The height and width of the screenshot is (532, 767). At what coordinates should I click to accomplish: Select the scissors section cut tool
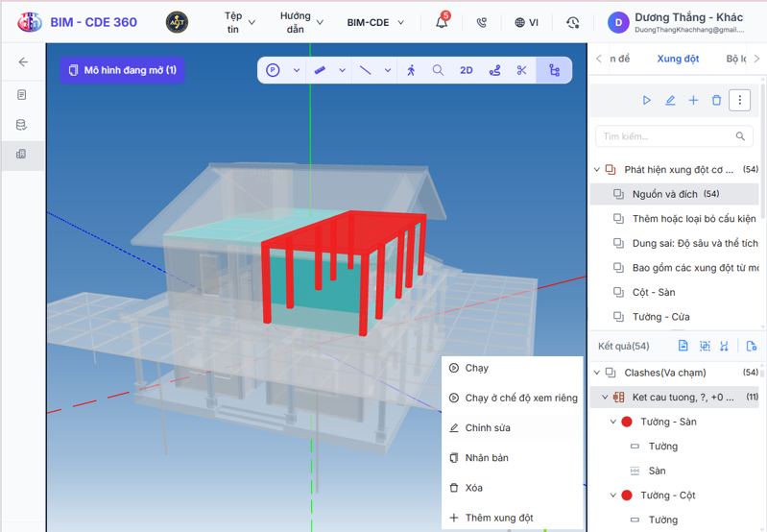[522, 70]
